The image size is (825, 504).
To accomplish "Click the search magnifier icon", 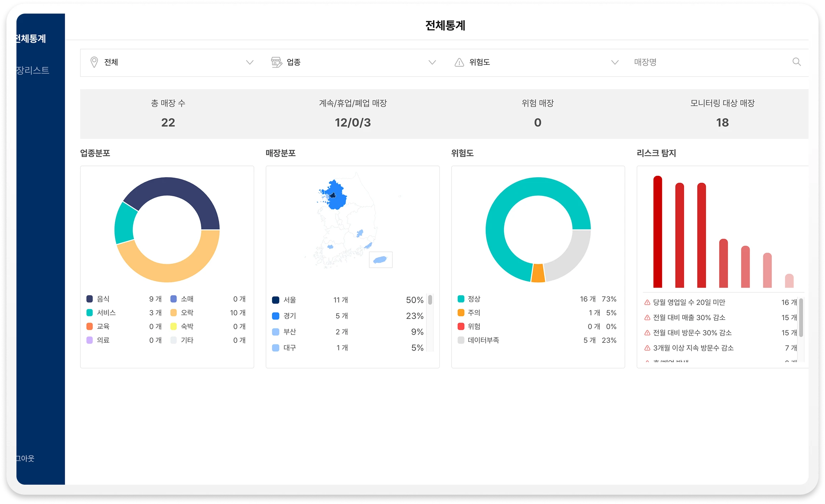I will 796,62.
